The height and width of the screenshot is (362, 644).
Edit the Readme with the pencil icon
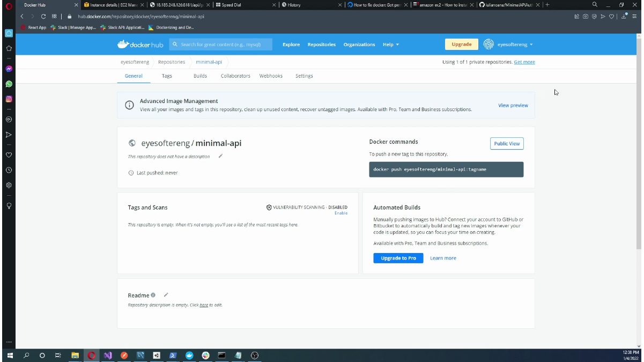point(166,294)
